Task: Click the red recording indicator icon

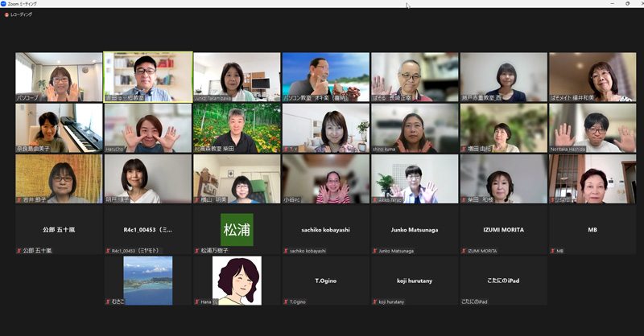Action: 6,14
